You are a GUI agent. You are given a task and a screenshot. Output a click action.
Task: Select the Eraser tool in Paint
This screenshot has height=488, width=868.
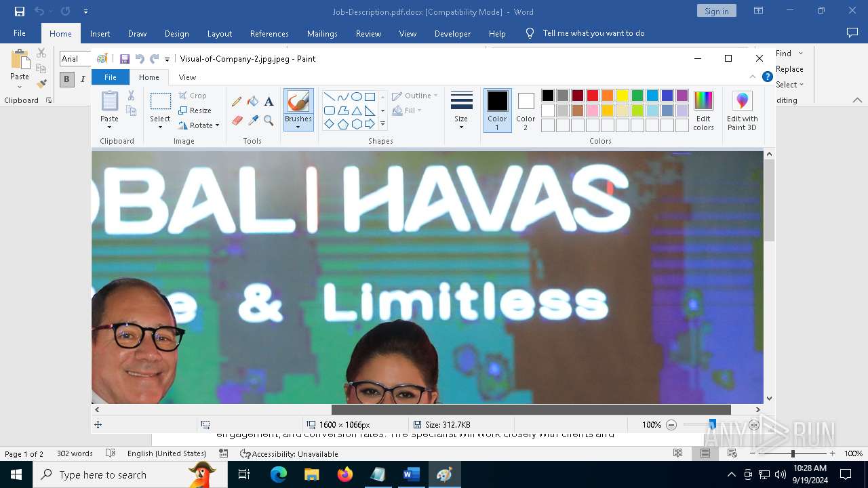237,121
